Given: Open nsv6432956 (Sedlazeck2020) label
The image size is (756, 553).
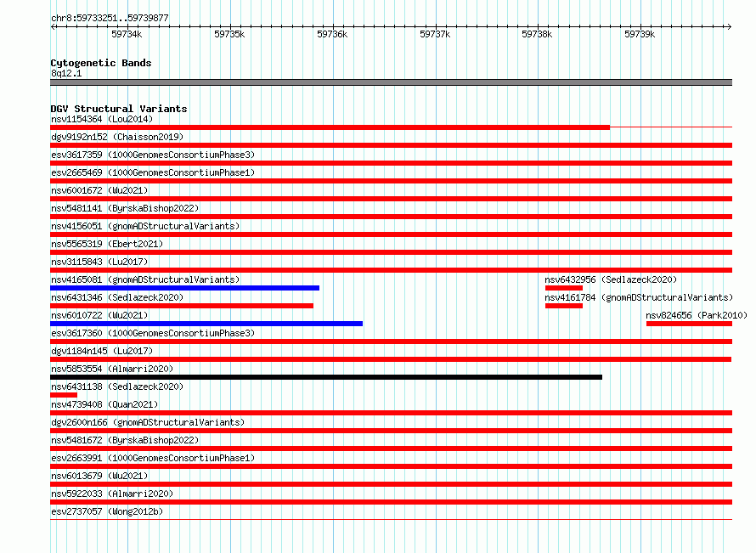Looking at the screenshot, I should [x=611, y=279].
